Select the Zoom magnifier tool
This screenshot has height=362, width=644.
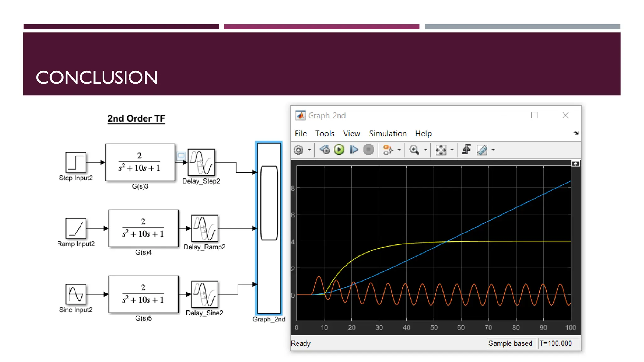pyautogui.click(x=414, y=150)
